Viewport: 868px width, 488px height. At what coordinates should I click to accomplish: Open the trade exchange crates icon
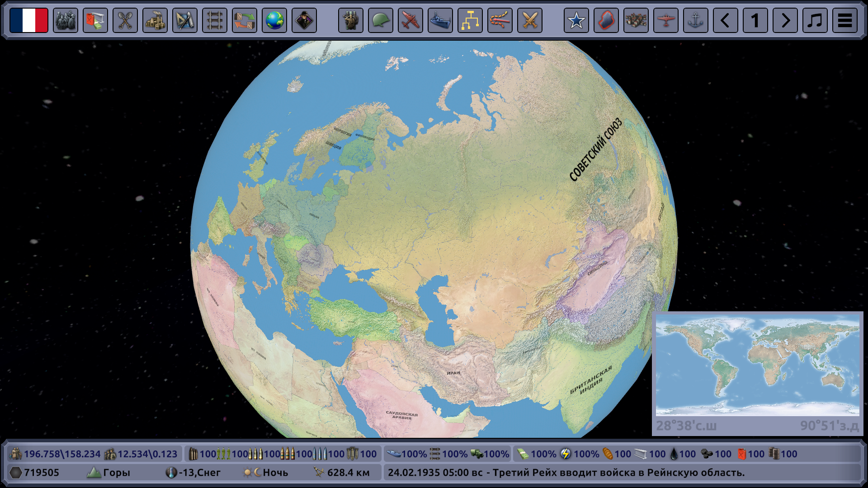click(x=244, y=20)
